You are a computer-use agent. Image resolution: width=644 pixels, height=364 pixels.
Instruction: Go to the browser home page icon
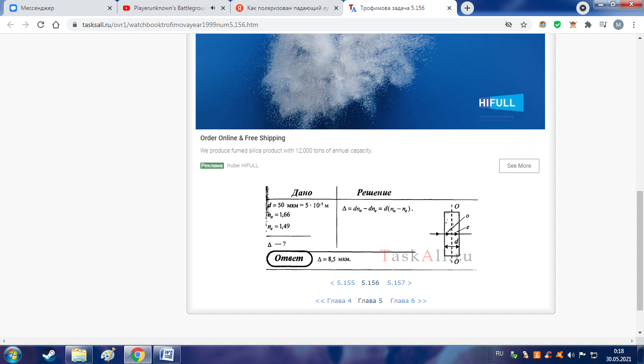[x=56, y=25]
